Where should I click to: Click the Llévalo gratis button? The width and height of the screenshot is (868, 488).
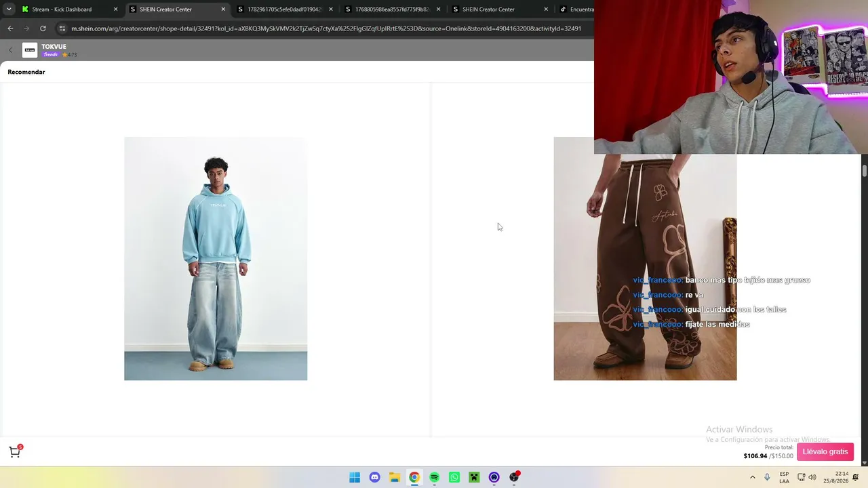tap(825, 451)
